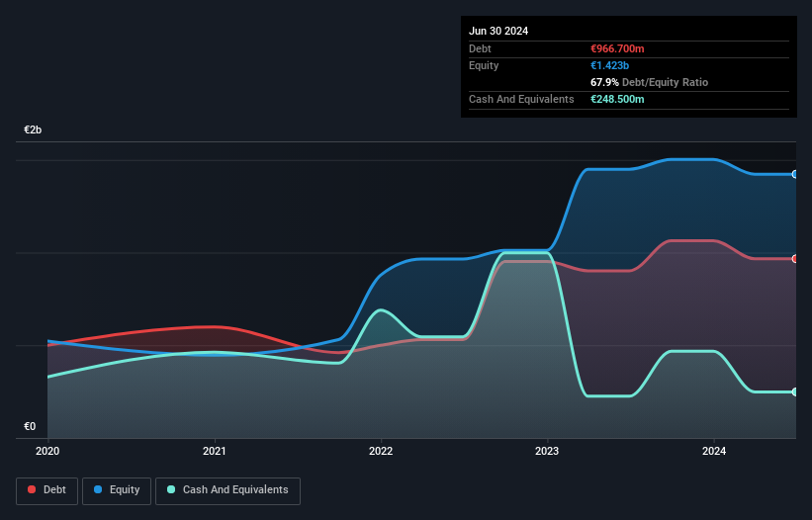Click the red Debt legend dot
This screenshot has height=520, width=812.
(32, 489)
